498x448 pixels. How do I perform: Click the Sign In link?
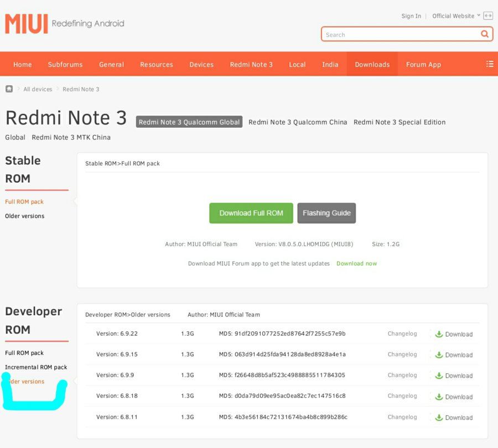click(411, 16)
